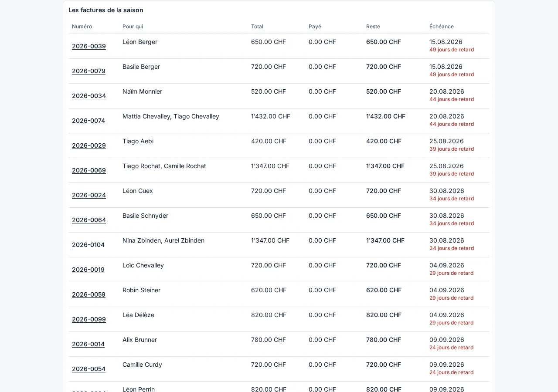Select the name Alix Brunner
This screenshot has height=392, width=558.
pyautogui.click(x=139, y=340)
